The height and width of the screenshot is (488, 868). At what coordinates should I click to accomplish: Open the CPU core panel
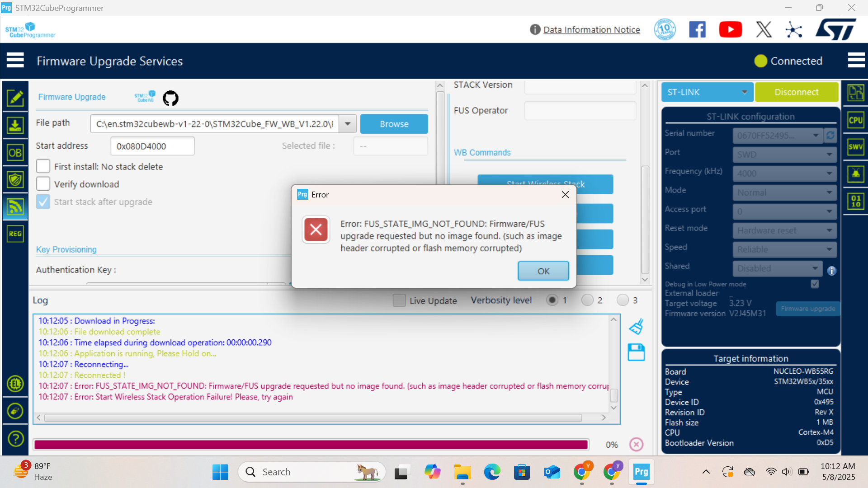[x=855, y=120]
